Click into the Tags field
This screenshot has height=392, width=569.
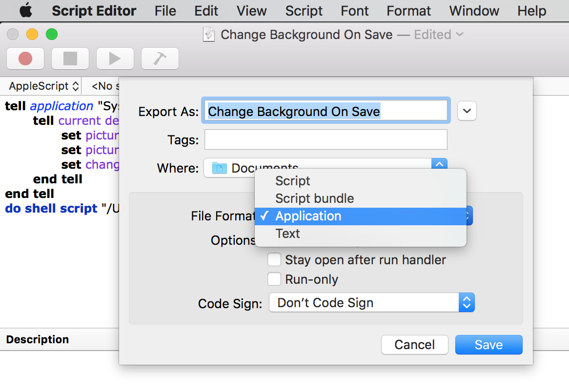coord(325,139)
